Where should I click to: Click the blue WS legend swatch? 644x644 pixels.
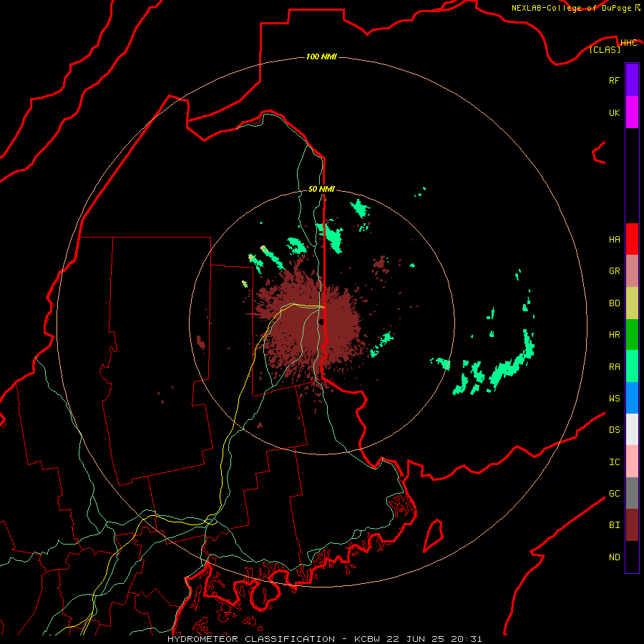click(632, 398)
